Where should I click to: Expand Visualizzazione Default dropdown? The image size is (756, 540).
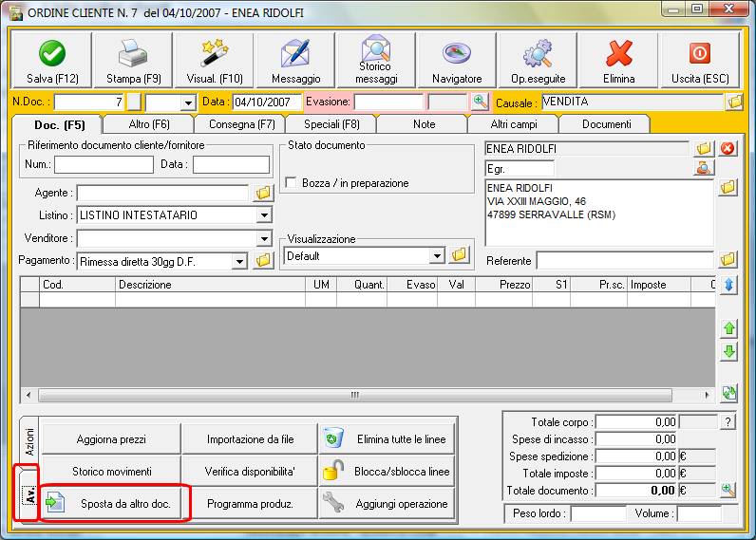tap(437, 255)
